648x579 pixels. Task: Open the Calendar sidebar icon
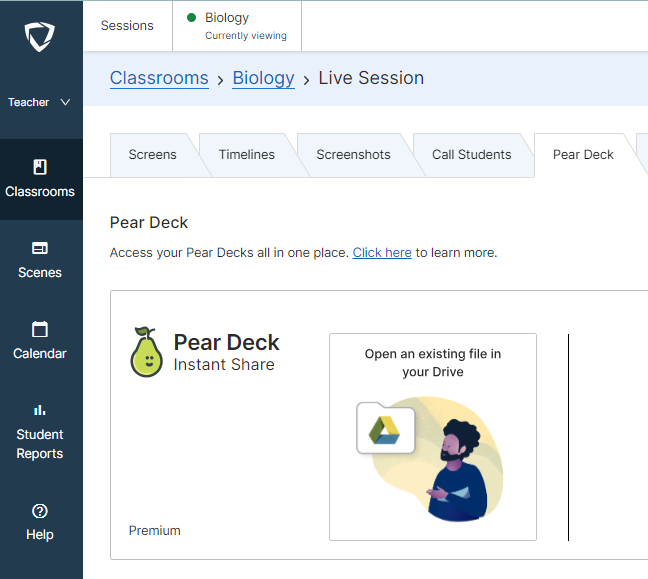40,329
